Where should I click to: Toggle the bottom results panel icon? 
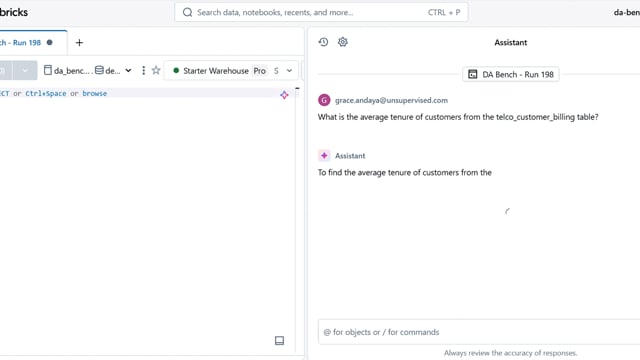coord(280,340)
